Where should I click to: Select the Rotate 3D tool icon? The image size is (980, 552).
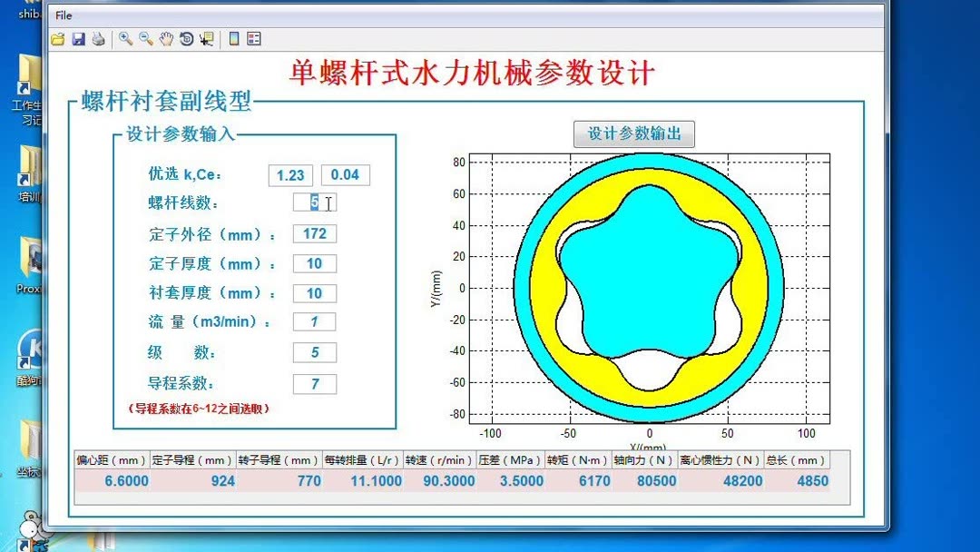pos(187,38)
